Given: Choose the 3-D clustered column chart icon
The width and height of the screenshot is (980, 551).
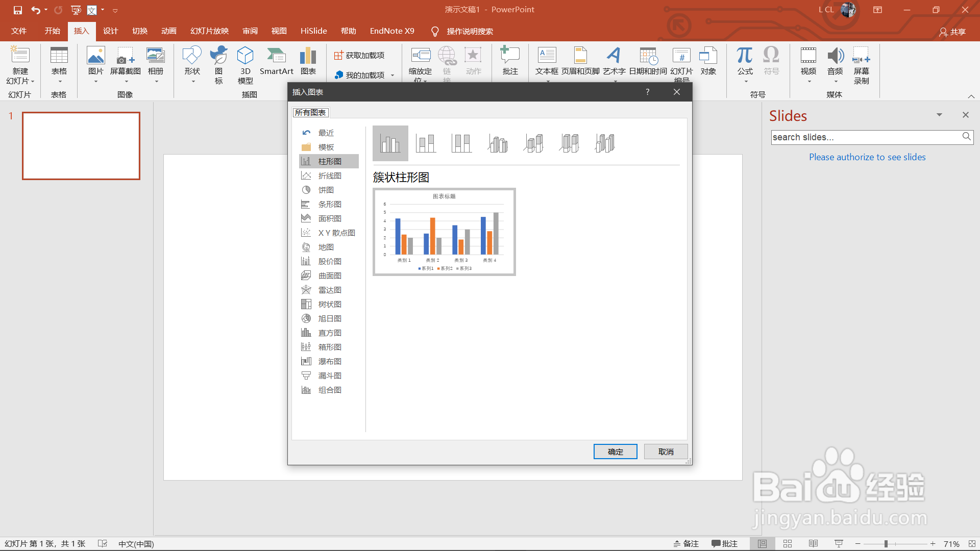Looking at the screenshot, I should pyautogui.click(x=498, y=143).
